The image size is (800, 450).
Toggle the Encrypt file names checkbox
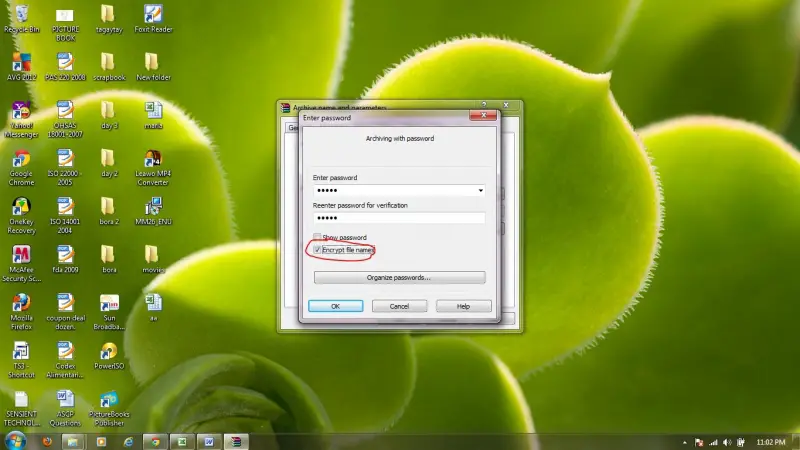click(317, 250)
